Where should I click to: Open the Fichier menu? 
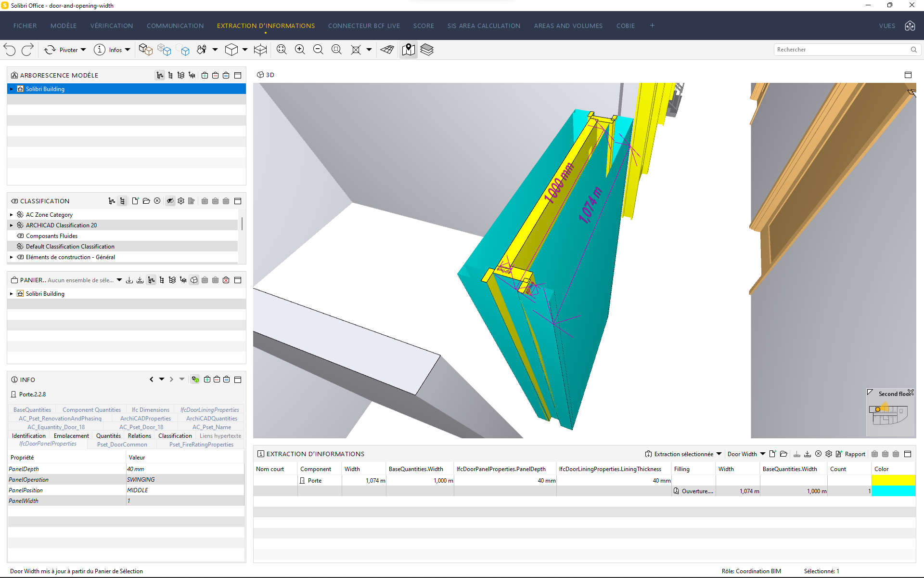point(25,26)
